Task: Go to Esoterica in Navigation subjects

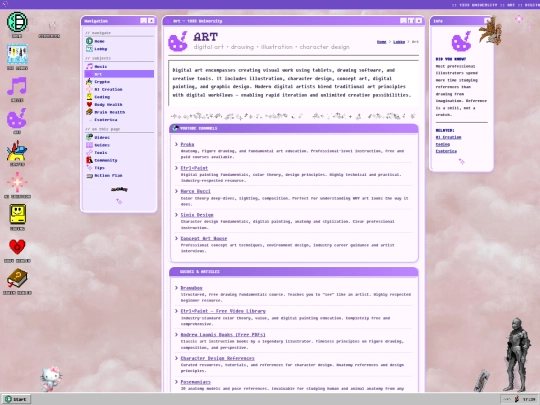Action: [106, 120]
